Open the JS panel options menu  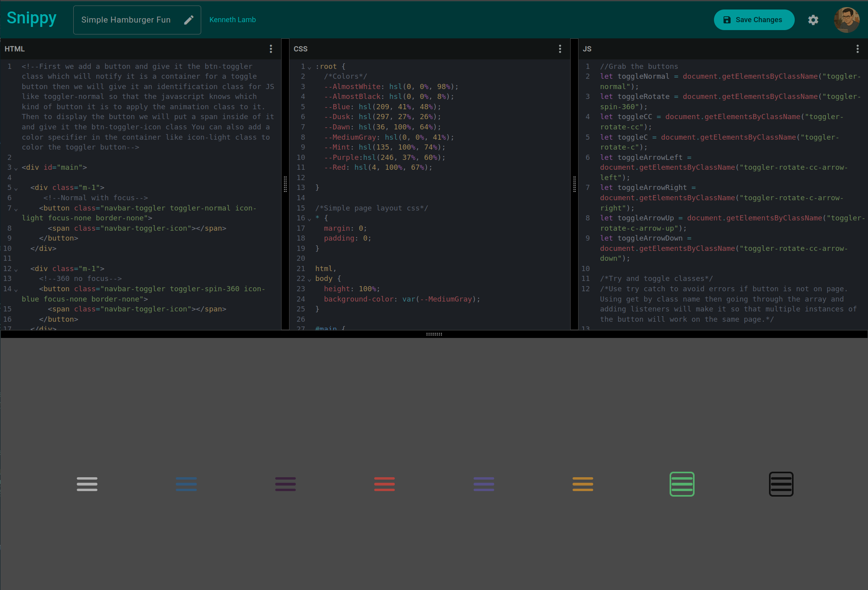[x=858, y=49]
